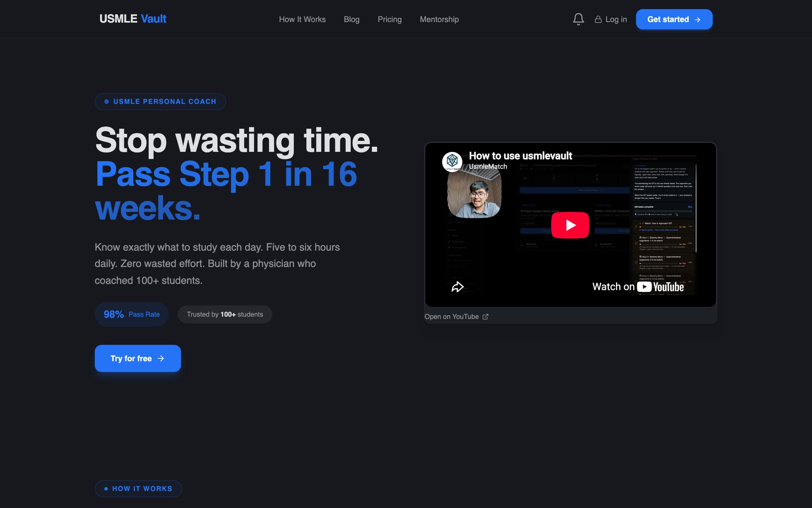
Task: Click the 'Pass Step 1 in 16 weeks.' headline
Action: coord(226,191)
